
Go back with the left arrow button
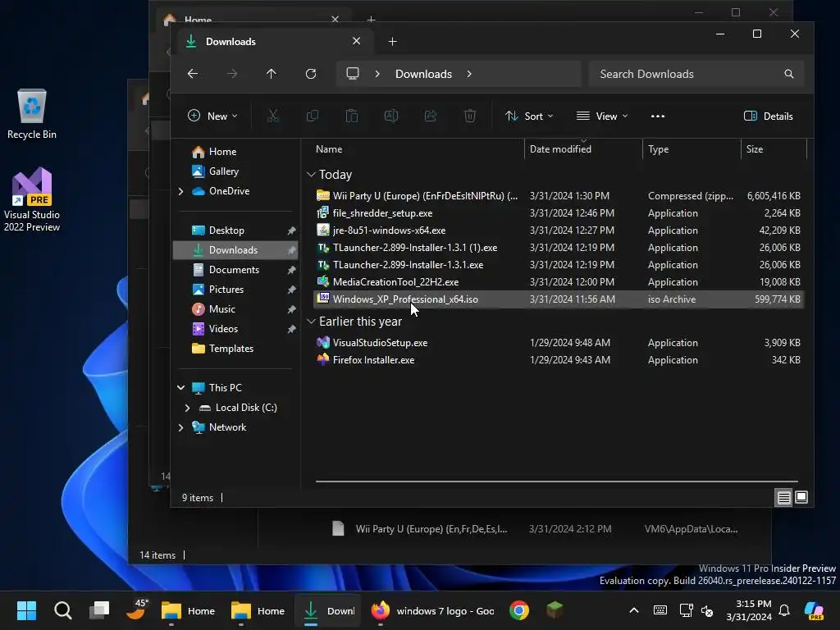[193, 74]
